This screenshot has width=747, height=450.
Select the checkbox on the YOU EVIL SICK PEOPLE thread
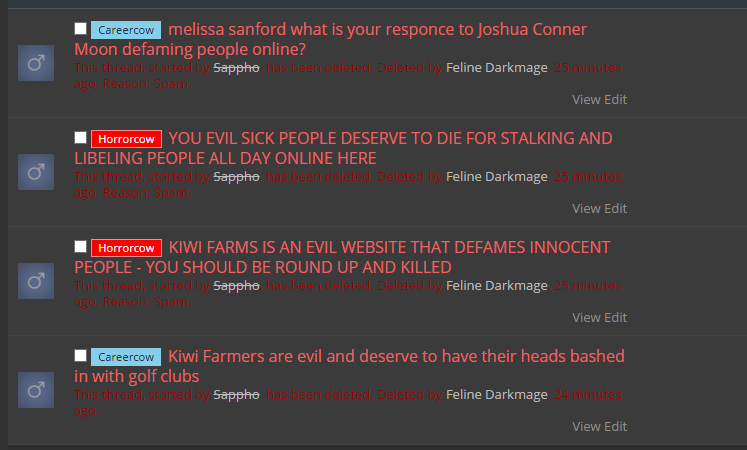pyautogui.click(x=81, y=138)
